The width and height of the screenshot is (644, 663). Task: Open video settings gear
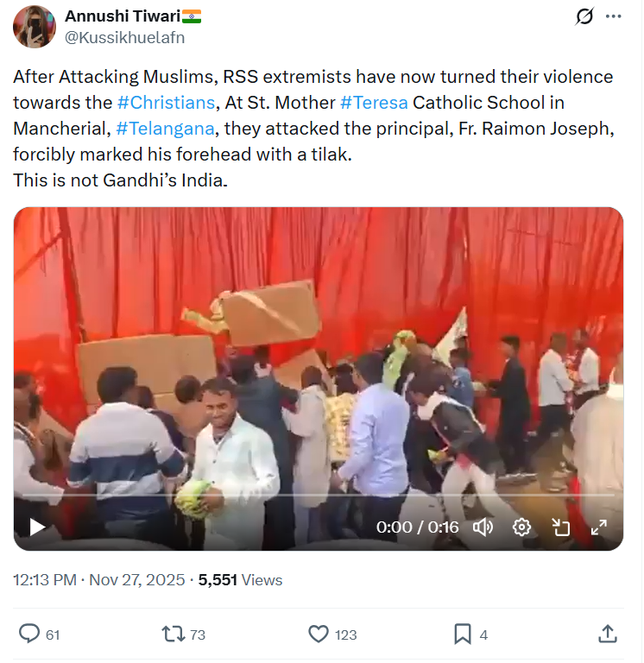tap(521, 527)
